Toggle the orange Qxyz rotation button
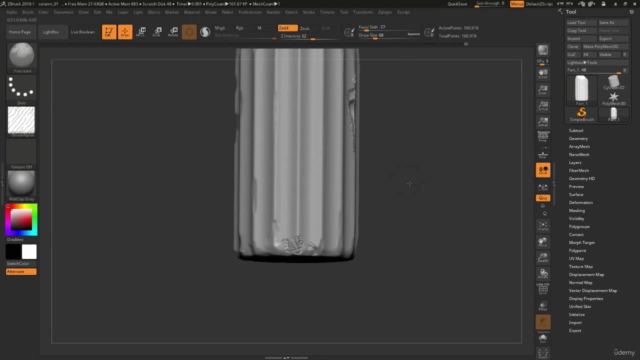This screenshot has height=360, width=640. (x=543, y=198)
